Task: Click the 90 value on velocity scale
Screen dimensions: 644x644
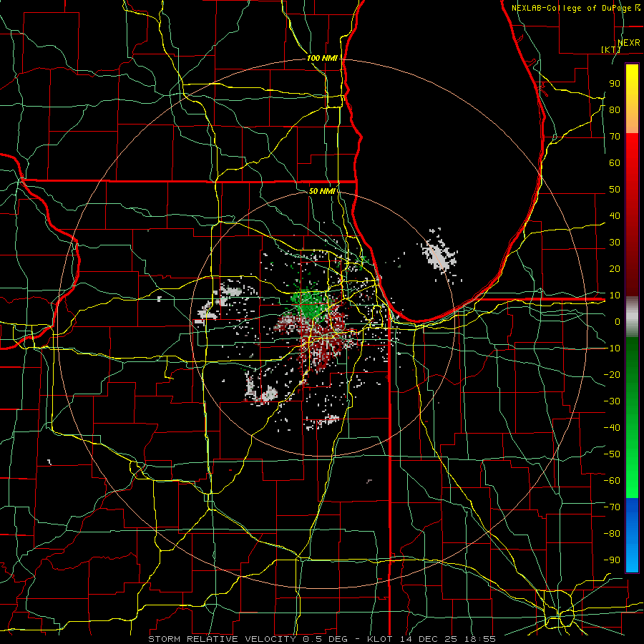Action: tap(615, 84)
